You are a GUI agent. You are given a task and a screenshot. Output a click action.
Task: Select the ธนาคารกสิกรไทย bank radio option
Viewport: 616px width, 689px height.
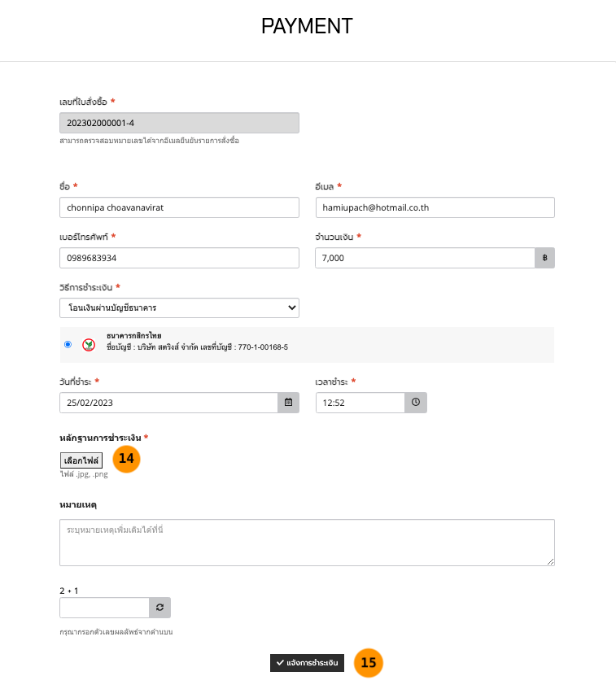[x=68, y=345]
